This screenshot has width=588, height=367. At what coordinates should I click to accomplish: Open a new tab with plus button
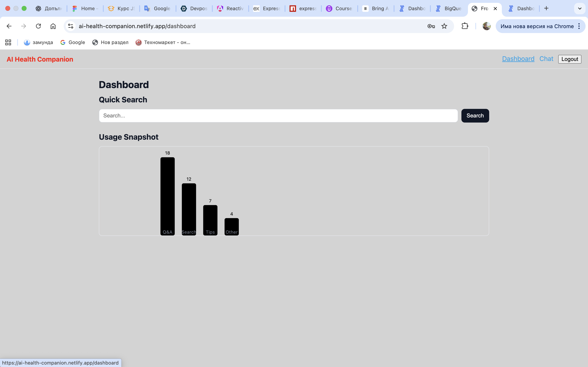pos(546,9)
